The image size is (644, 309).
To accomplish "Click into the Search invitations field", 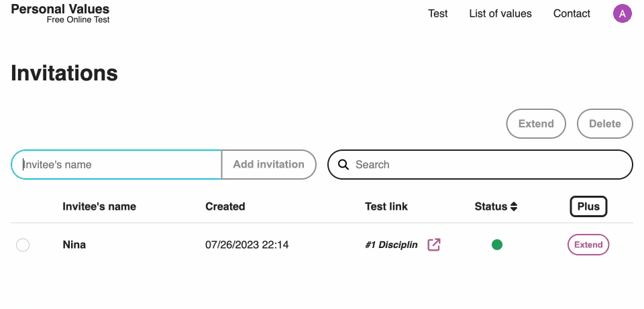I will click(x=490, y=165).
